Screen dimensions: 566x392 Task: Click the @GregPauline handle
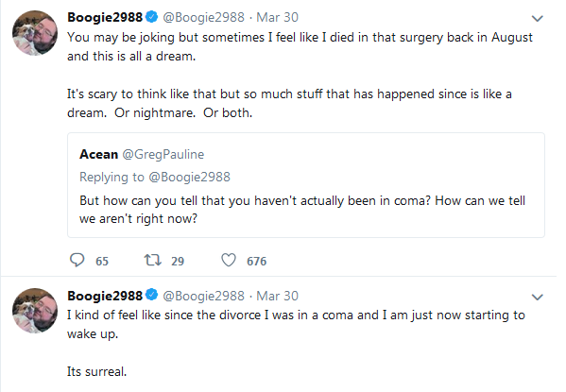(163, 155)
